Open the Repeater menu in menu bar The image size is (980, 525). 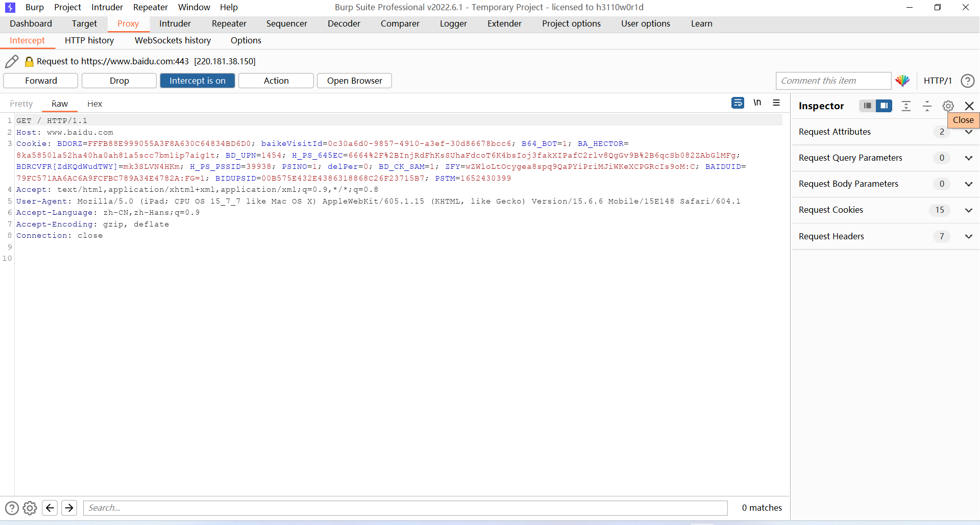pyautogui.click(x=151, y=7)
